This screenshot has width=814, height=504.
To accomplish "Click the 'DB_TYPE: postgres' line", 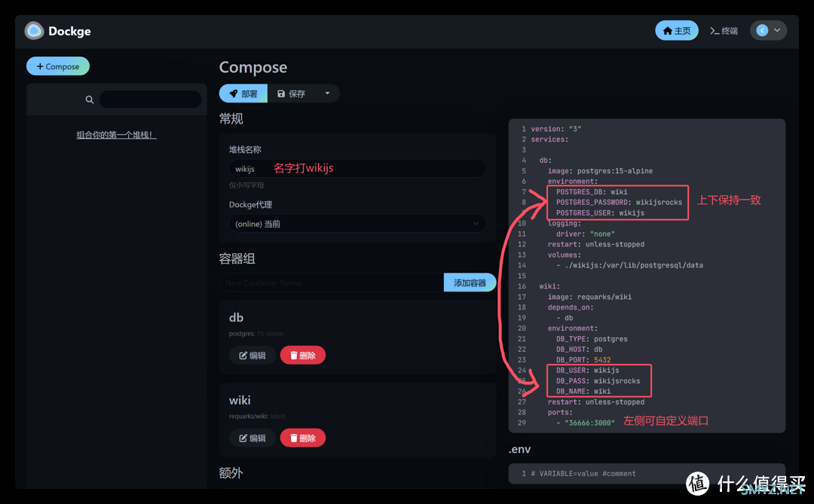I will (x=592, y=339).
